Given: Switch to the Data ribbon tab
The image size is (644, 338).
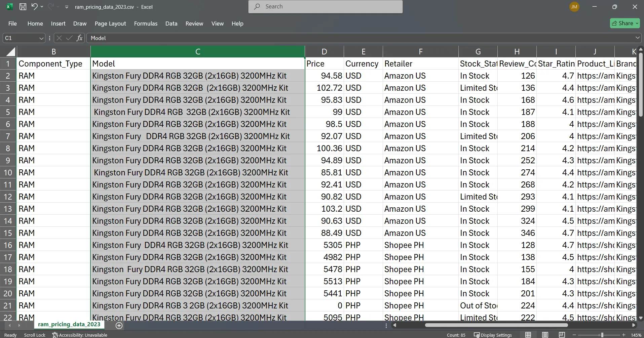Looking at the screenshot, I should (x=171, y=24).
